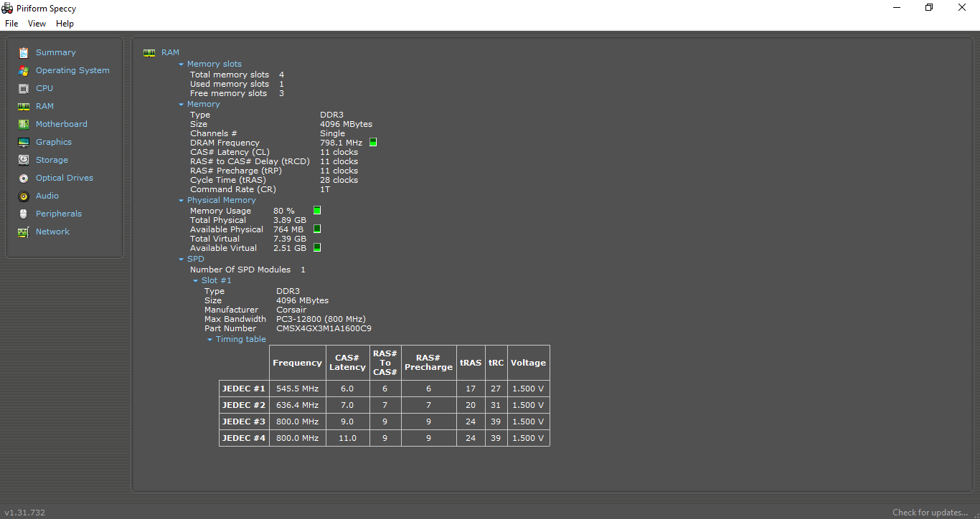Open the Help menu

tap(65, 24)
